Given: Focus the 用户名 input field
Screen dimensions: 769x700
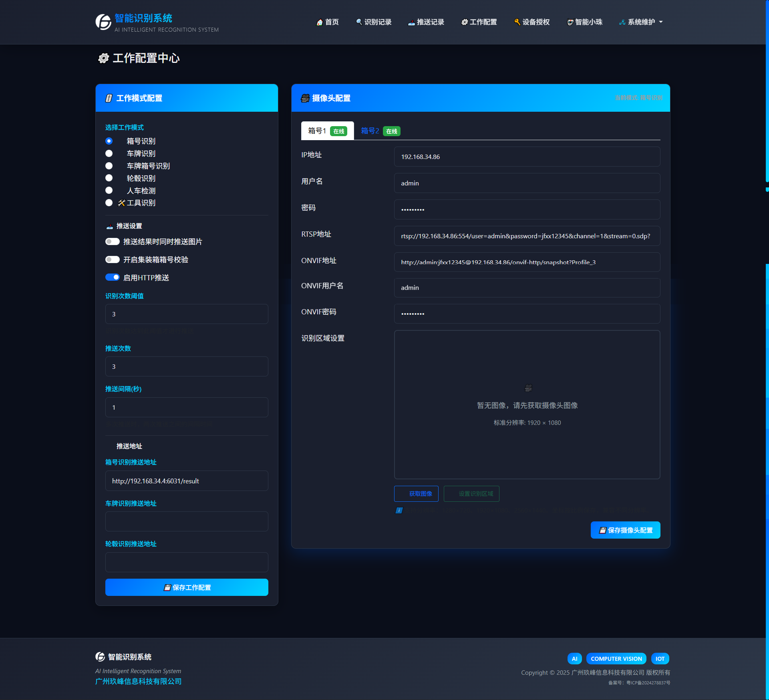Looking at the screenshot, I should [x=527, y=183].
